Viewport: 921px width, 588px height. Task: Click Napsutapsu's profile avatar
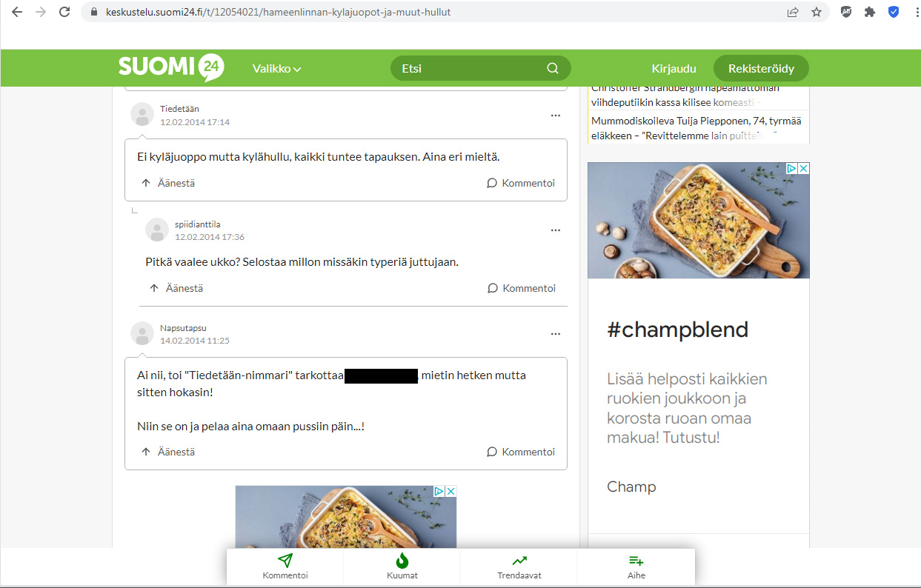(x=142, y=333)
